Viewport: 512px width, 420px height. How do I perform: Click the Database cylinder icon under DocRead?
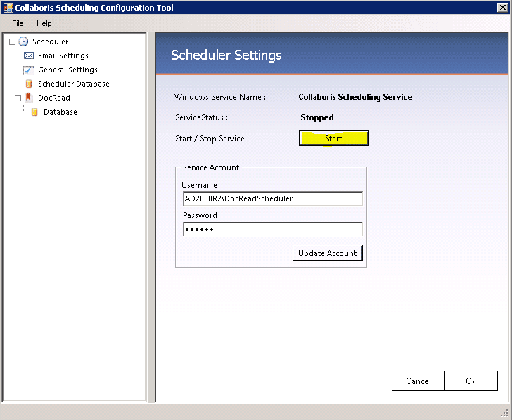pyautogui.click(x=34, y=112)
